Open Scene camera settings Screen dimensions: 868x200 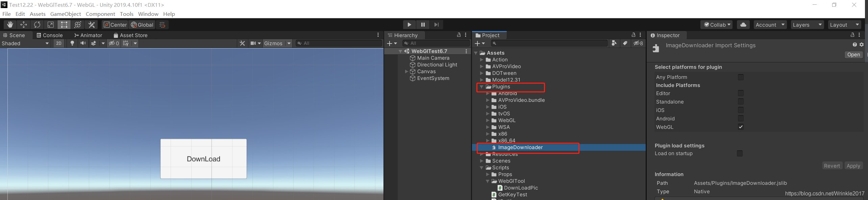coord(253,43)
